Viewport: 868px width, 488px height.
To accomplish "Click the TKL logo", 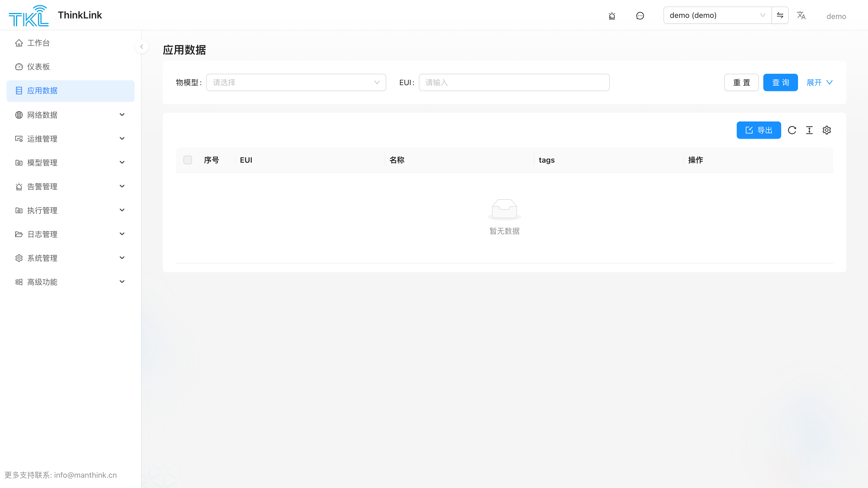I will [x=29, y=15].
